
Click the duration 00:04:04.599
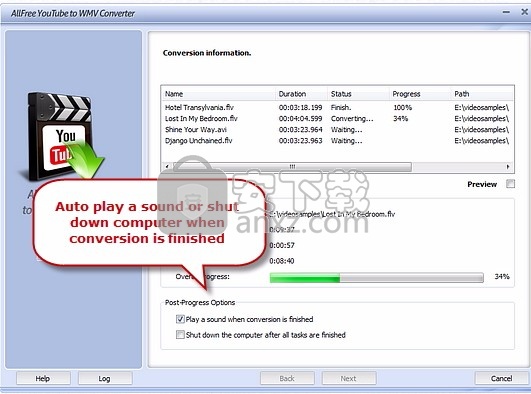pos(300,119)
